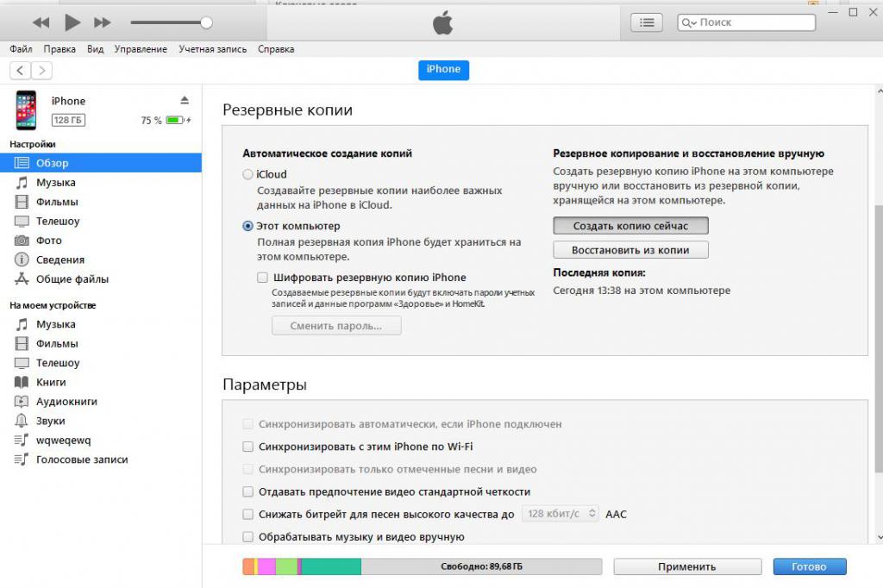The height and width of the screenshot is (588, 883).
Task: Click the text Сегодня 13:38 на этом компьютере
Action: tap(642, 290)
